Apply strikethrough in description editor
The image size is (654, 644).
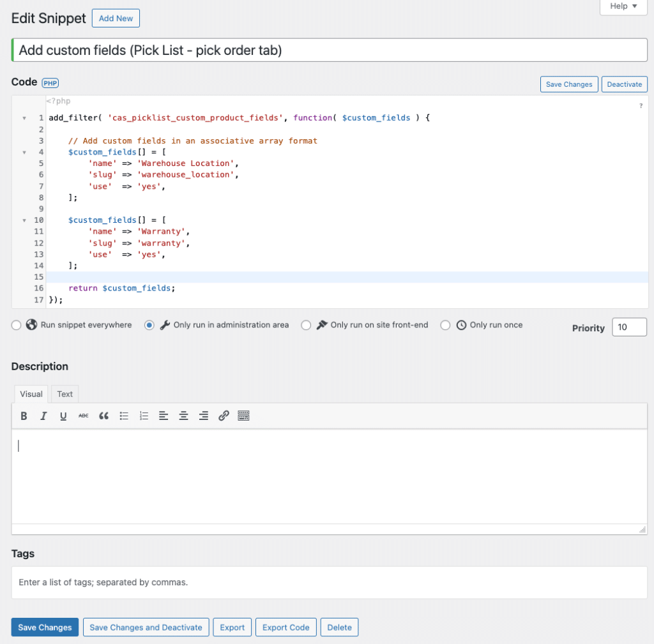click(x=84, y=416)
